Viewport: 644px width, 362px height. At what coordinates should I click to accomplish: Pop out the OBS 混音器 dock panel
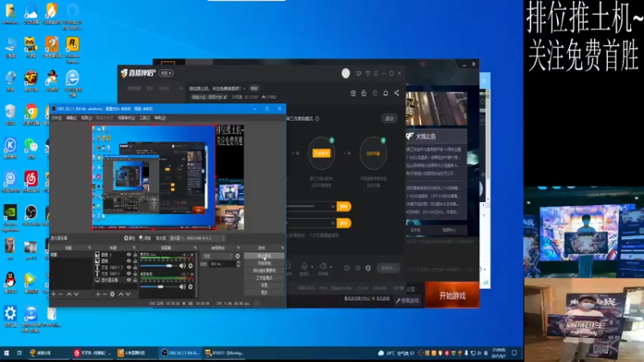[195, 248]
